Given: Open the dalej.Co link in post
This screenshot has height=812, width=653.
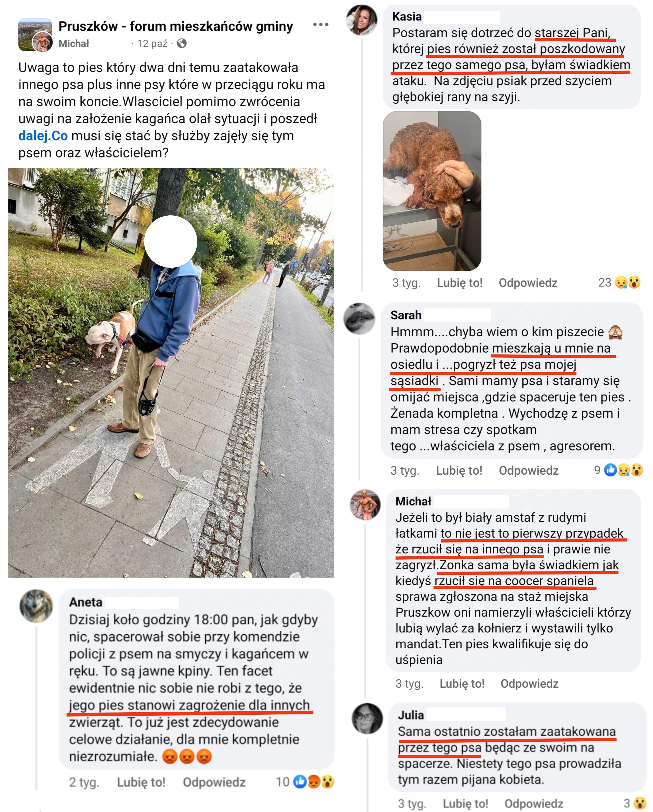Looking at the screenshot, I should [43, 136].
